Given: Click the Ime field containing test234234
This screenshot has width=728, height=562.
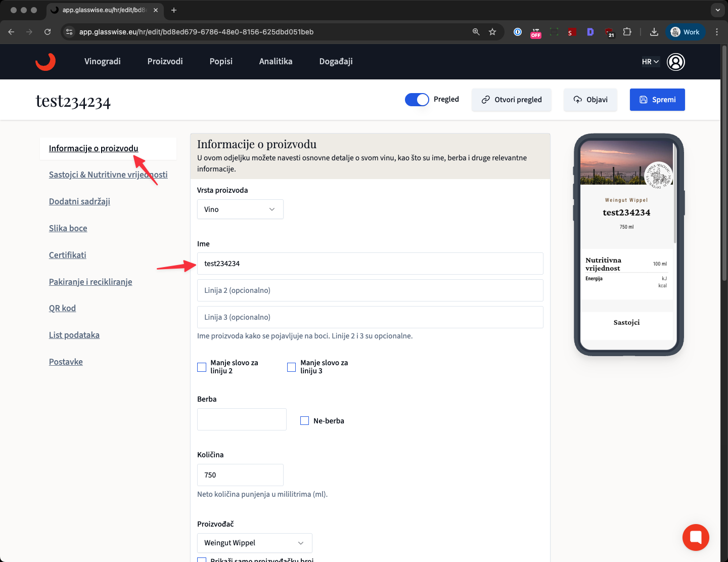Looking at the screenshot, I should [370, 264].
